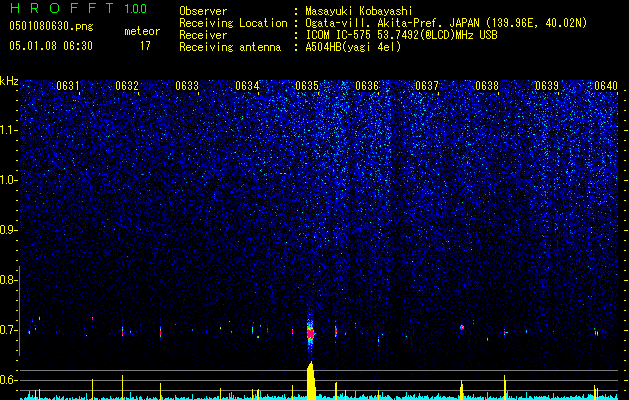629x400 pixels.
Task: Click the 0636 time marker
Action: pos(367,86)
